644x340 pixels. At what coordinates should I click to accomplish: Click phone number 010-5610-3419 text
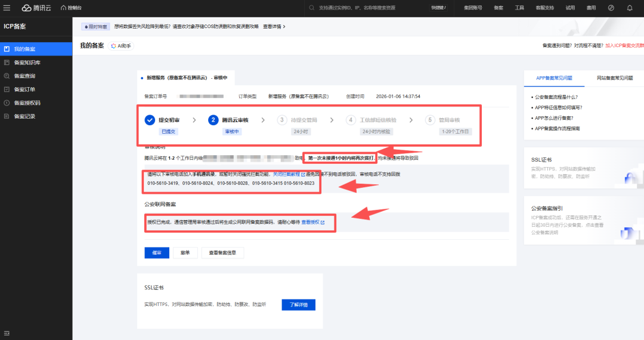[x=163, y=183]
